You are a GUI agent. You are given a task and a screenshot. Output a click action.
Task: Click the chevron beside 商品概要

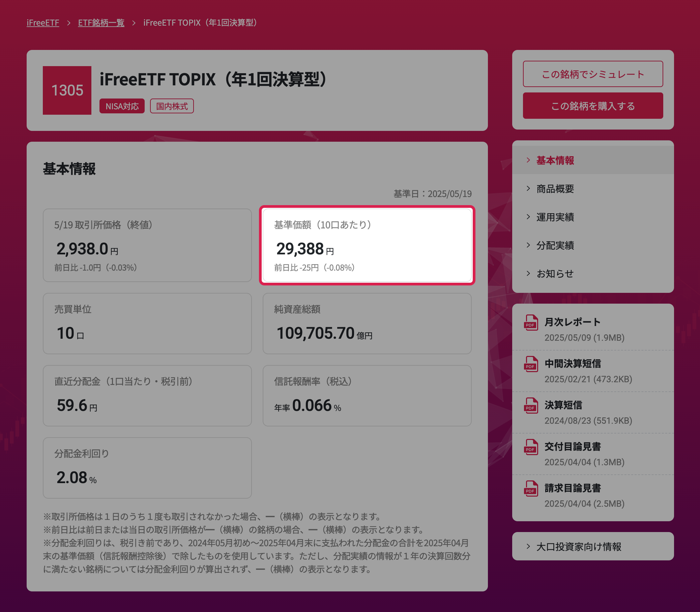pos(528,189)
